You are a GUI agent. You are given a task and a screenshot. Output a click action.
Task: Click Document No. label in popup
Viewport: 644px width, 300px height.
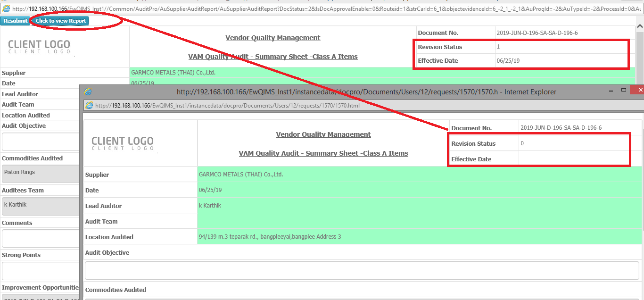(471, 128)
